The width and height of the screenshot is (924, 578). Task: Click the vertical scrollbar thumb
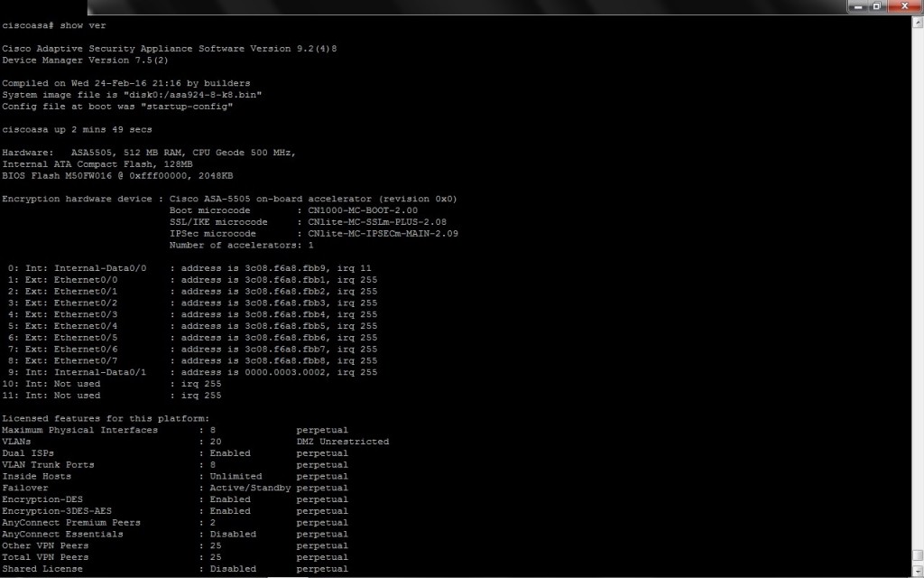pos(918,555)
